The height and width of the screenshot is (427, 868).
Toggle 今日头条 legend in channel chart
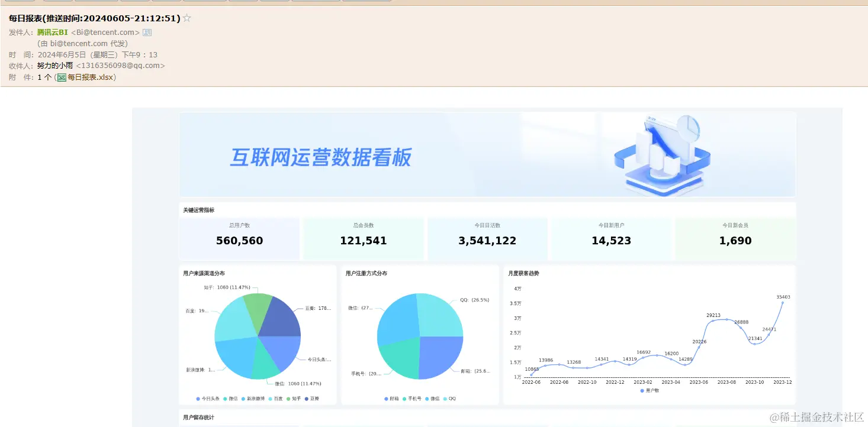(207, 399)
